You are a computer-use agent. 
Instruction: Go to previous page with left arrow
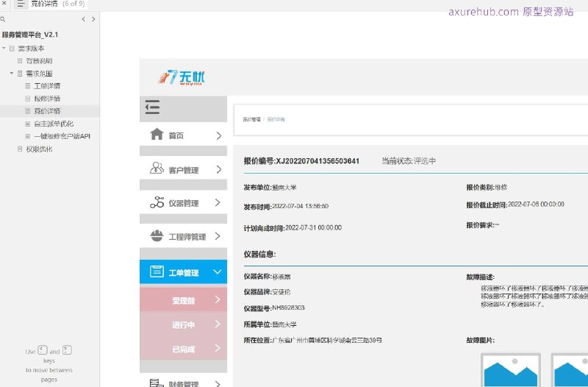pyautogui.click(x=83, y=19)
